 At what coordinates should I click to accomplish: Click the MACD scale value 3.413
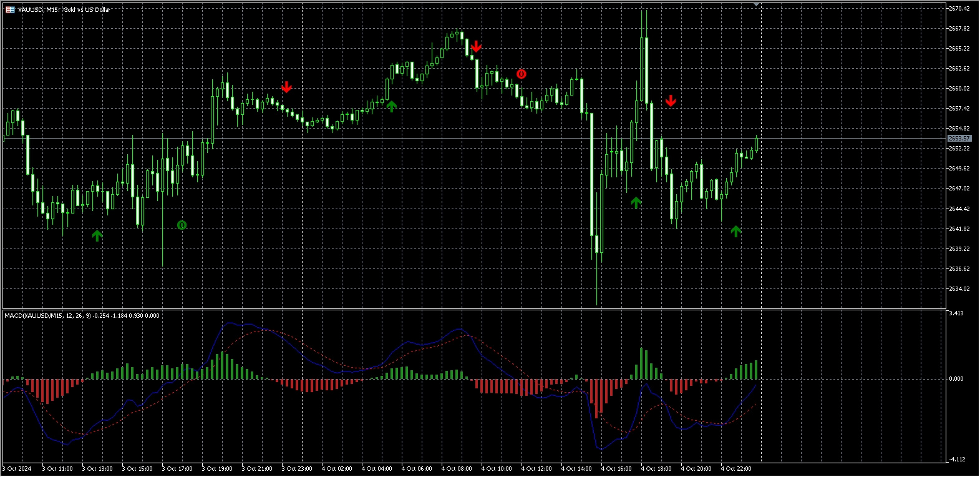956,313
